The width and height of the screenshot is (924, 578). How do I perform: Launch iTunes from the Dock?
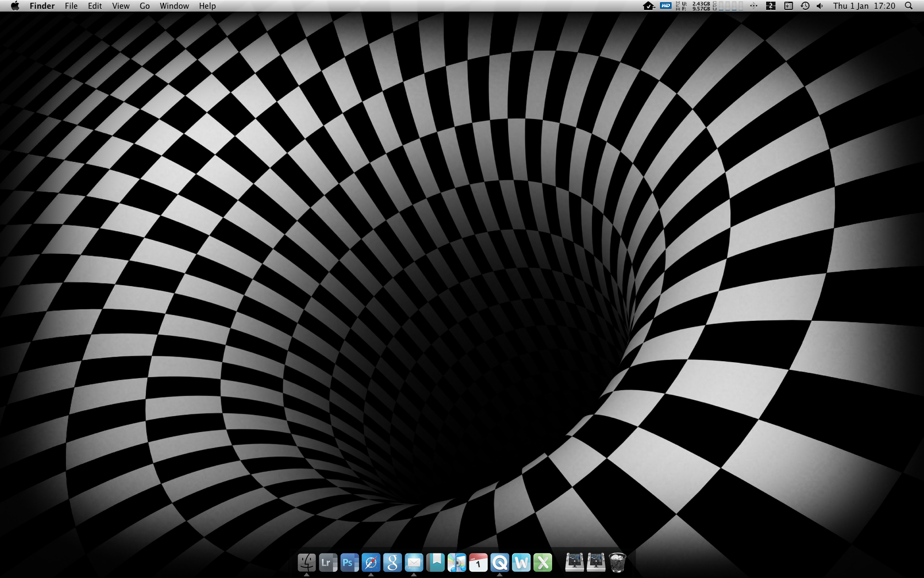pyautogui.click(x=457, y=563)
